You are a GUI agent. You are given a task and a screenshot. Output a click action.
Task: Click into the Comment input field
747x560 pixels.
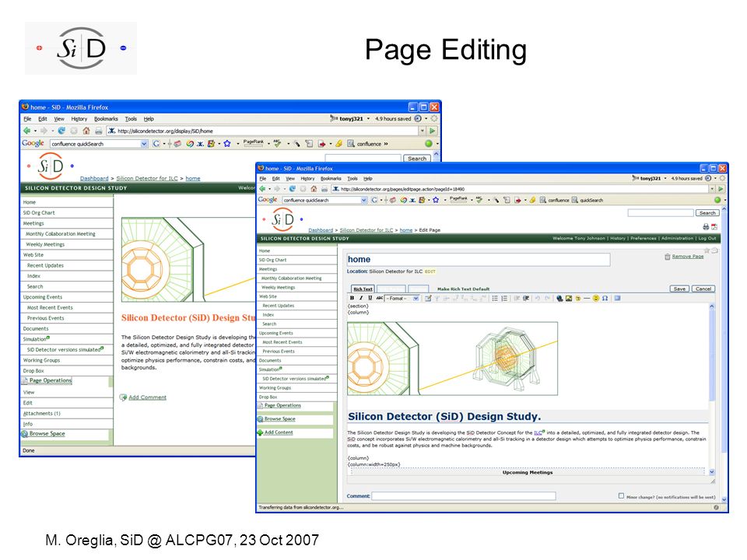463,495
